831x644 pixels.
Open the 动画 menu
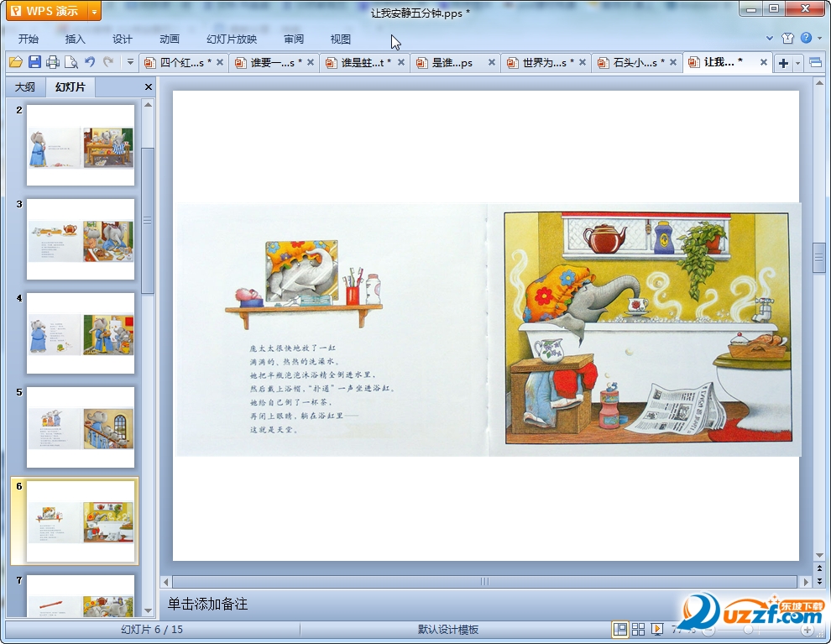click(169, 39)
